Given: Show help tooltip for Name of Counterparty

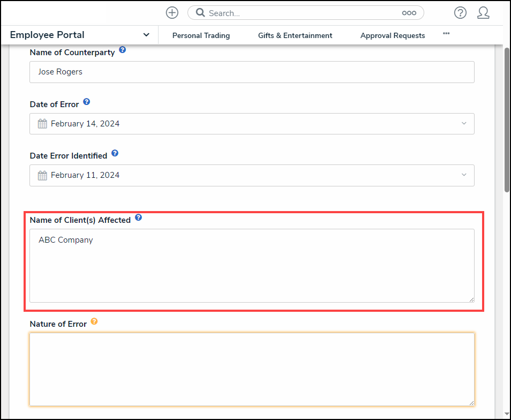Looking at the screenshot, I should (123, 50).
